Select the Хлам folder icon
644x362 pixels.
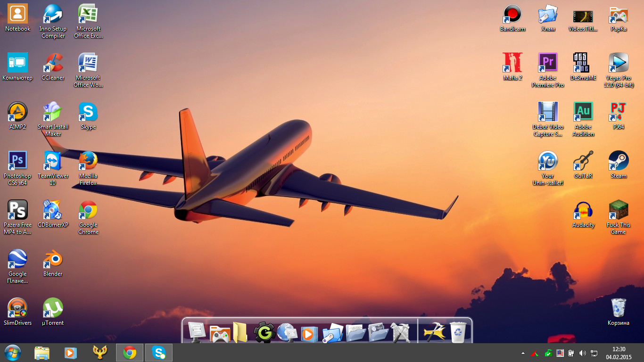click(548, 18)
